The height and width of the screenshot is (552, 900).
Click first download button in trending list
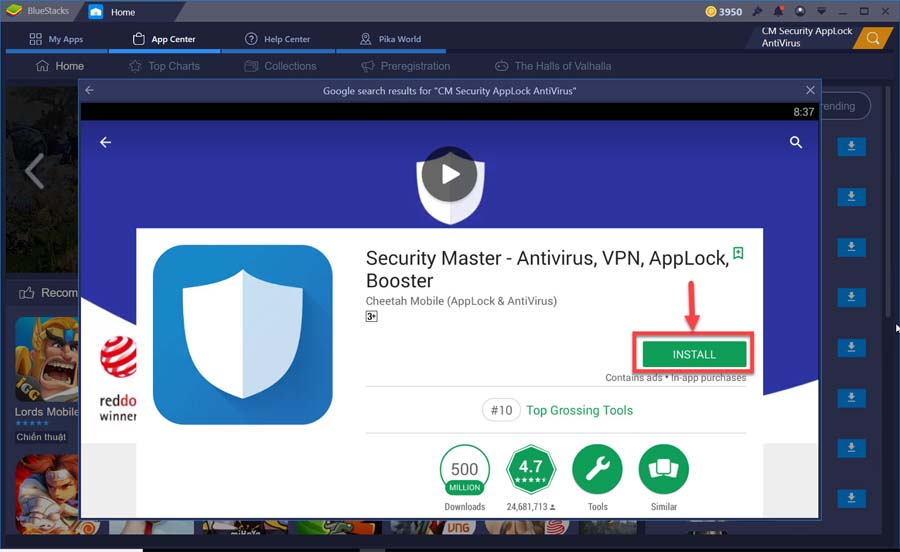pyautogui.click(x=851, y=146)
